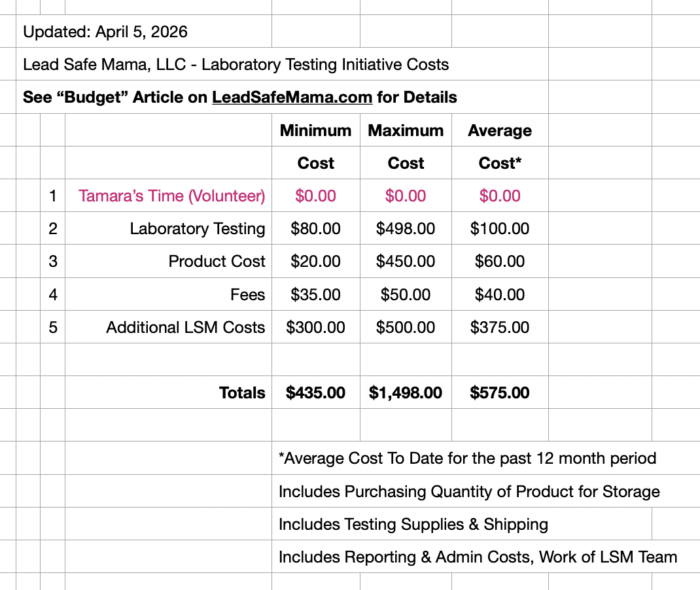Click the $375.00 average cost cell
700x590 pixels.
pyautogui.click(x=500, y=327)
